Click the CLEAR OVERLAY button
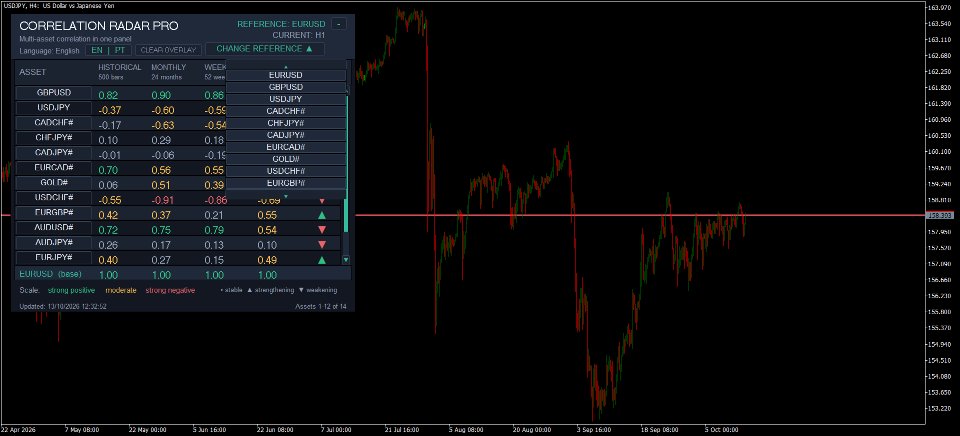 tap(168, 50)
